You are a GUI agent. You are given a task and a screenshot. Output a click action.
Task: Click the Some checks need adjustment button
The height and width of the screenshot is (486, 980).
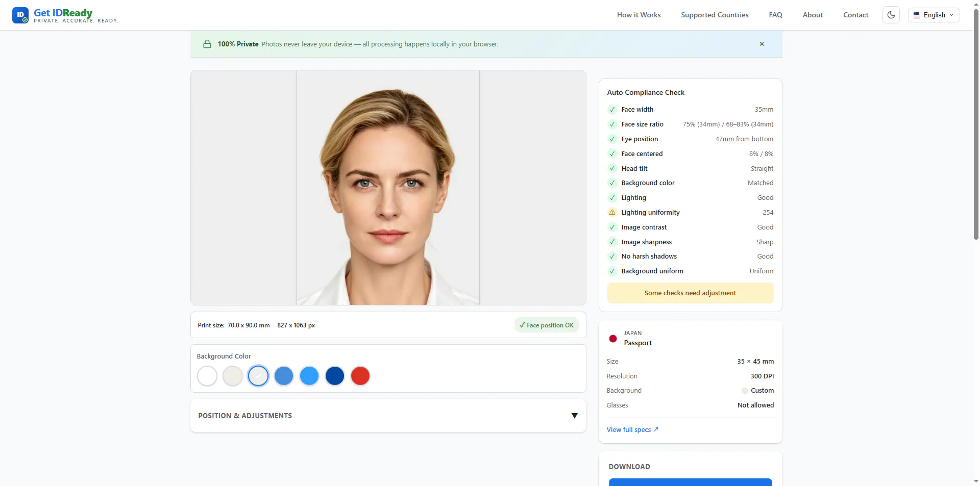click(x=690, y=293)
